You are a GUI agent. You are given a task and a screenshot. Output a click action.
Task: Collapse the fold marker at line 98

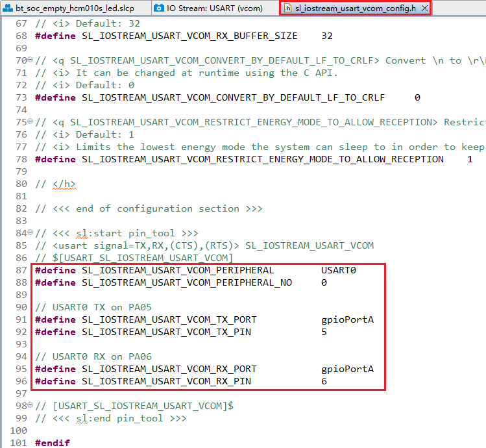[30, 406]
